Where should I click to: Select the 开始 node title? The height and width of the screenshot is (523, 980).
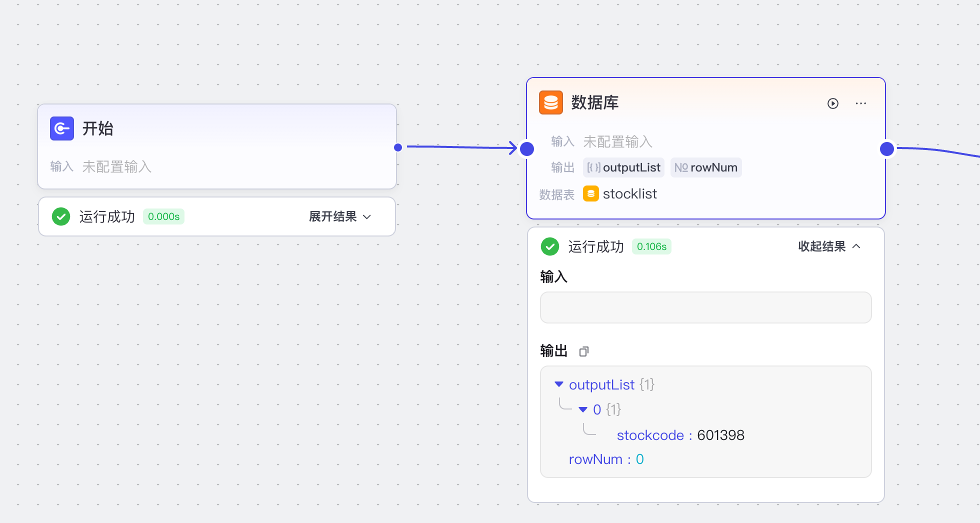pos(98,128)
